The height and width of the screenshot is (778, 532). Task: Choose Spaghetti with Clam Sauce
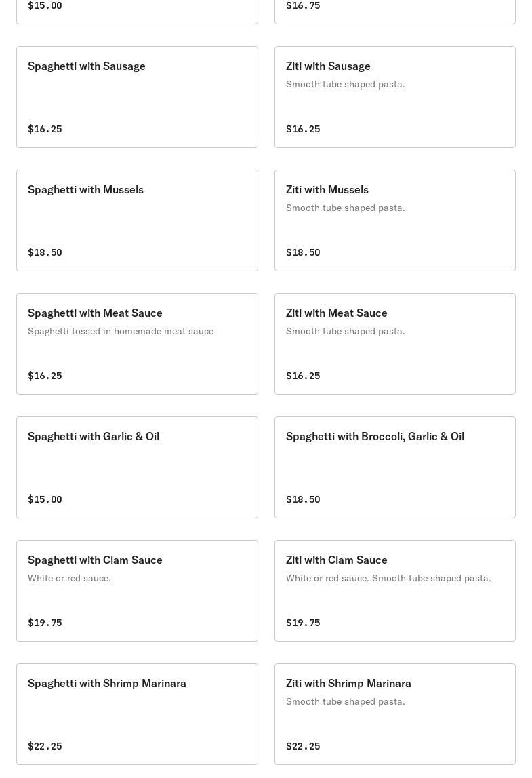[x=95, y=560]
